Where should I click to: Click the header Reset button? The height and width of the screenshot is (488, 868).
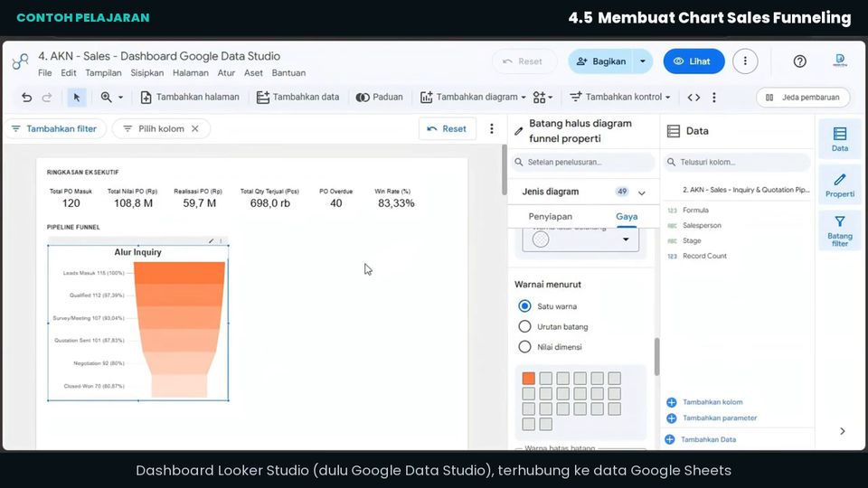click(x=523, y=61)
